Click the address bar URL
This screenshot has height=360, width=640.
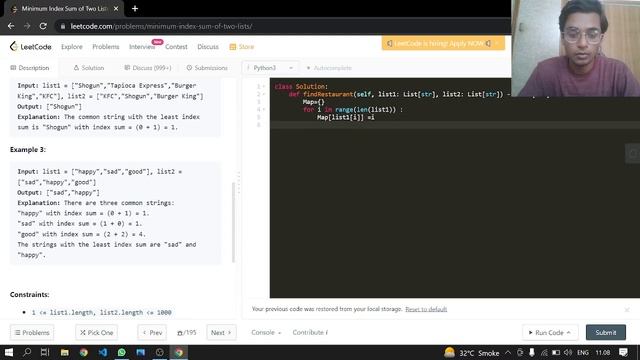click(x=161, y=26)
